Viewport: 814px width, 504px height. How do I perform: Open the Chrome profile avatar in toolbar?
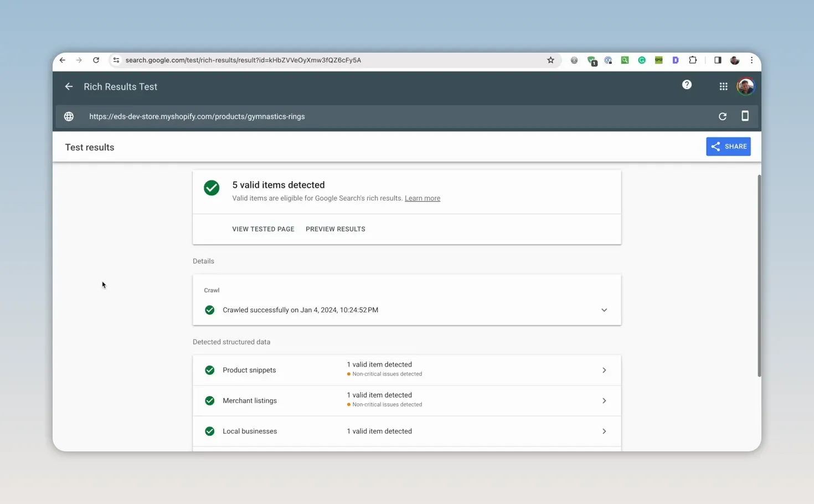(735, 60)
